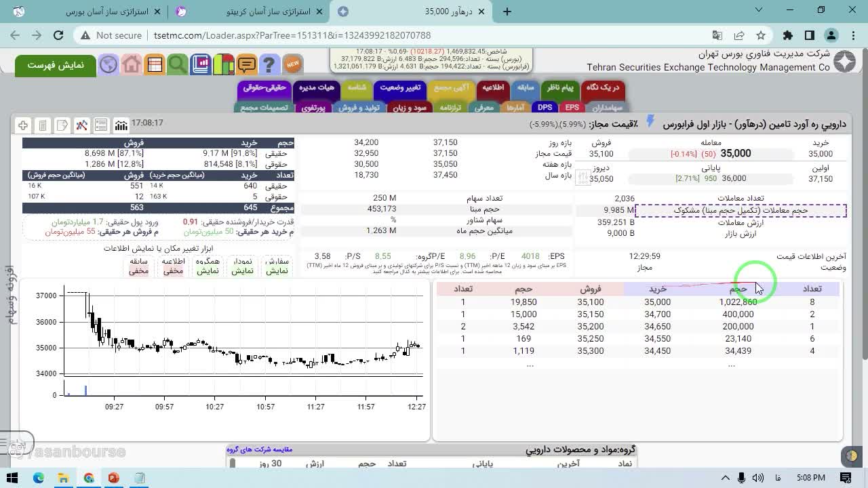Open the question mark help icon

[269, 64]
